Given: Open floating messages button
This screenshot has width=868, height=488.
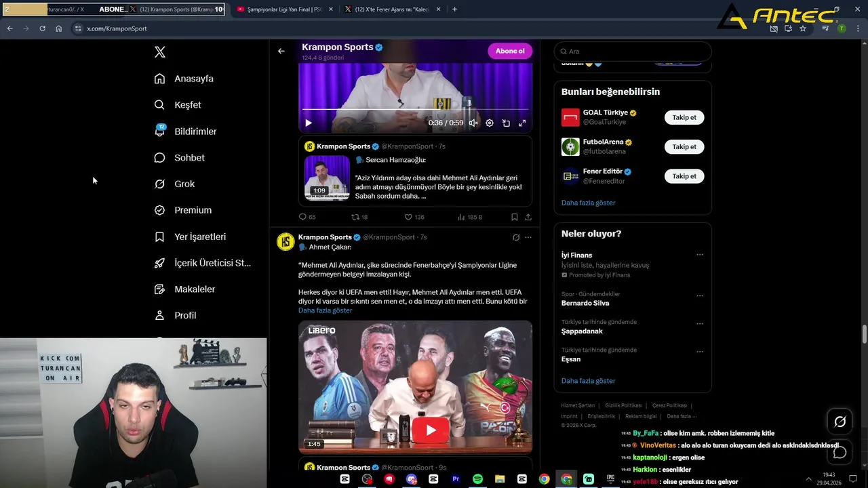Looking at the screenshot, I should [x=840, y=452].
